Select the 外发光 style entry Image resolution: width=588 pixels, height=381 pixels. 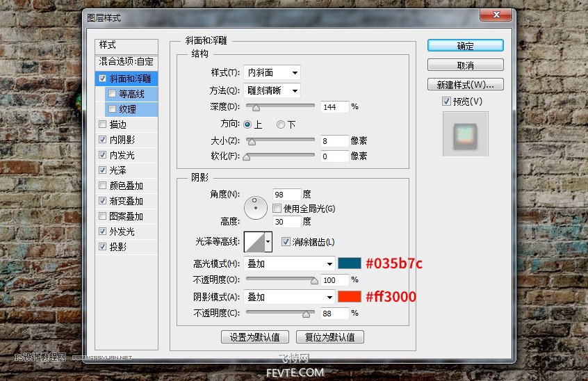122,232
